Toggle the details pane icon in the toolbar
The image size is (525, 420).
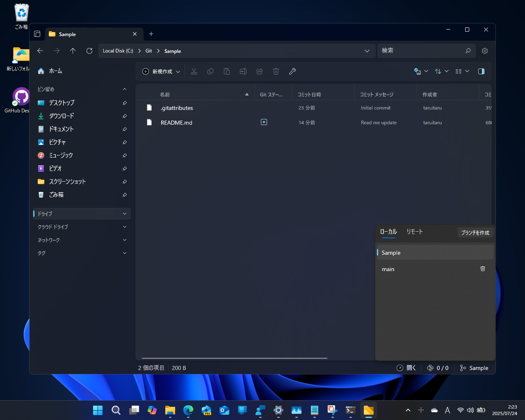[481, 71]
